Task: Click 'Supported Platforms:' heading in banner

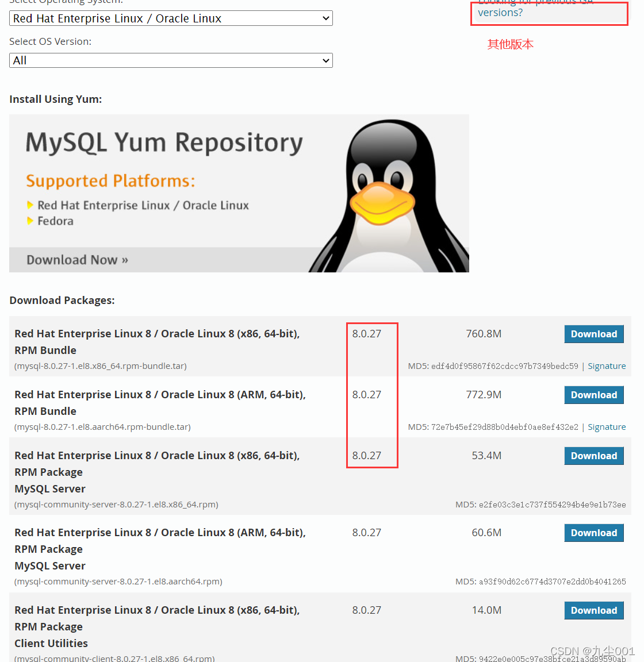Action: click(x=111, y=180)
